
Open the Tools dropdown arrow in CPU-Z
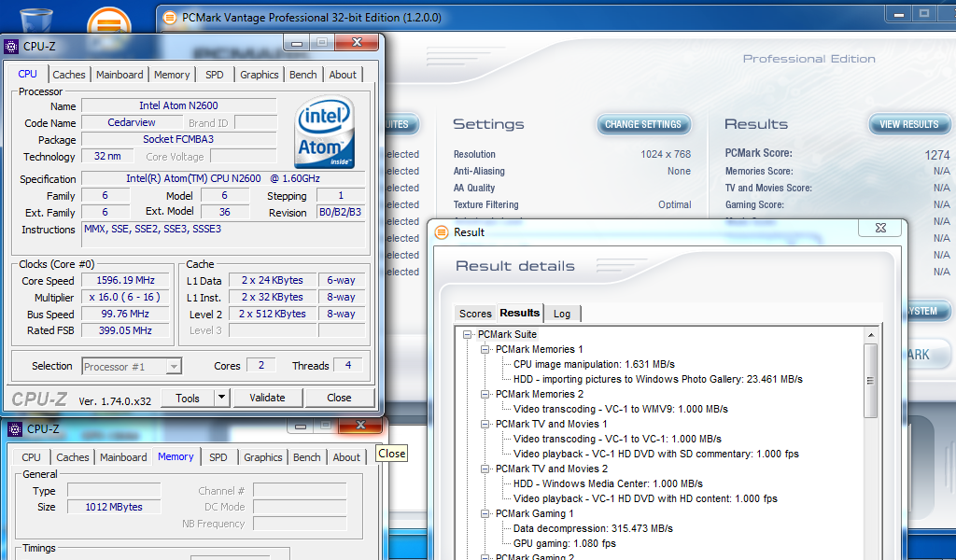(222, 398)
